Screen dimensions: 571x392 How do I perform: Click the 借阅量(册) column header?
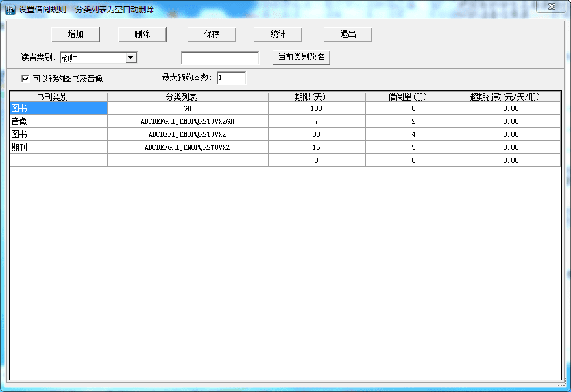point(414,97)
